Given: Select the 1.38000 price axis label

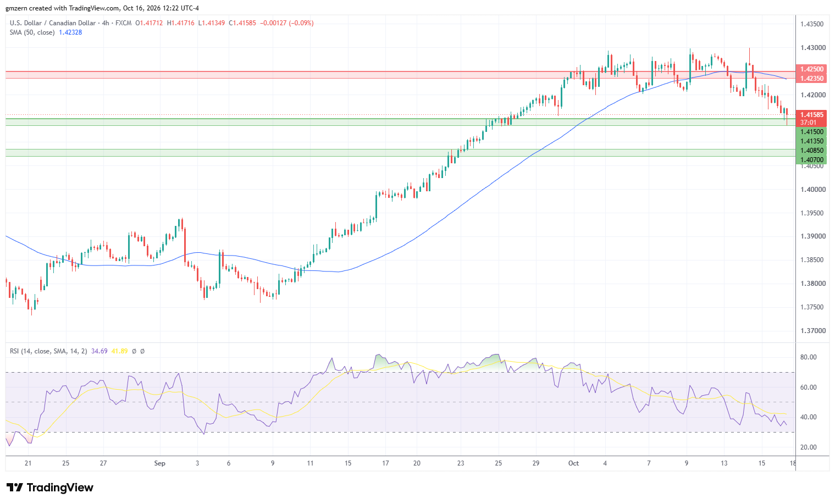Looking at the screenshot, I should pos(812,284).
